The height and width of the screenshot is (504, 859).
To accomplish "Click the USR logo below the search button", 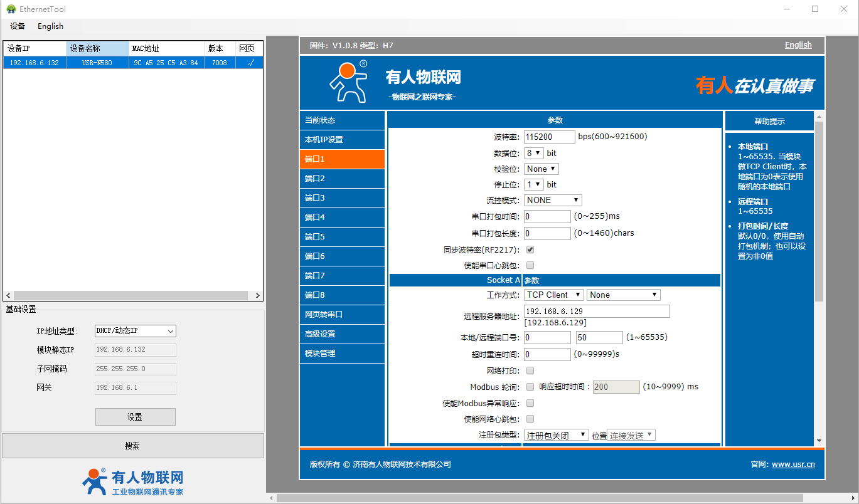I will (95, 481).
